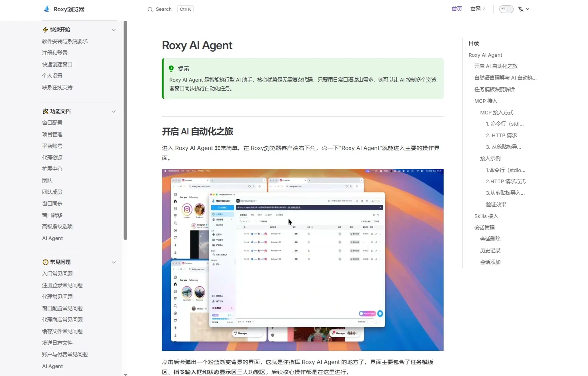Open the 首页 nav item

tap(457, 9)
